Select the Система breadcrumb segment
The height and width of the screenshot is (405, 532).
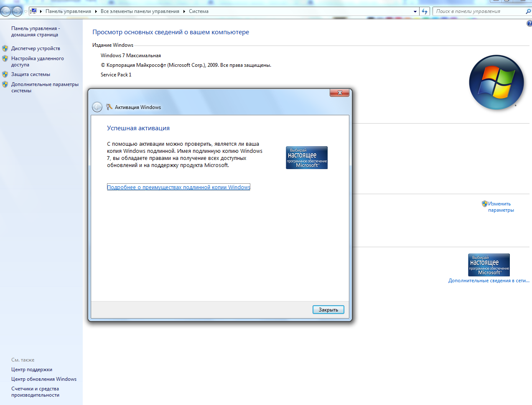(199, 11)
